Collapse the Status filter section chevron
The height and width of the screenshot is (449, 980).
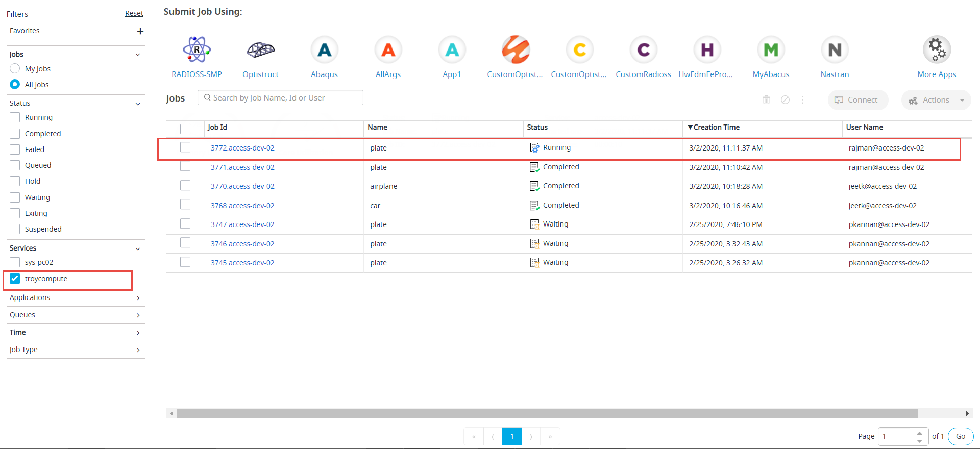[x=138, y=104]
